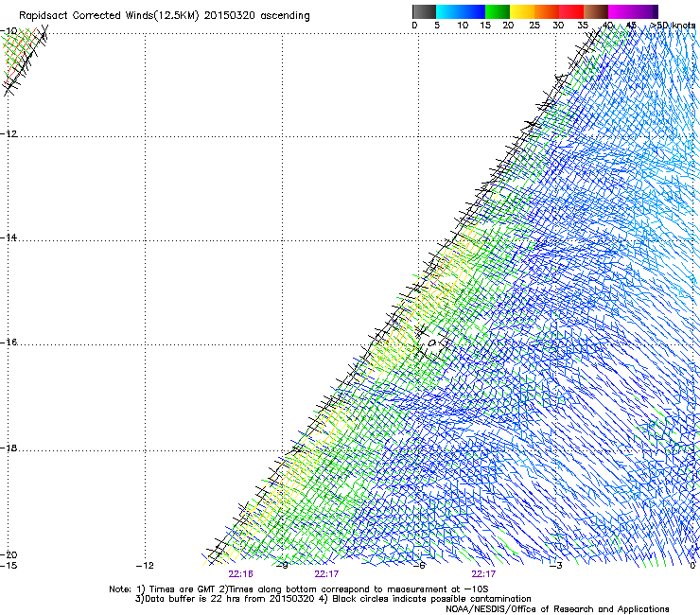Click the '>50 knots' legend label
The height and width of the screenshot is (615, 700).
tap(673, 26)
